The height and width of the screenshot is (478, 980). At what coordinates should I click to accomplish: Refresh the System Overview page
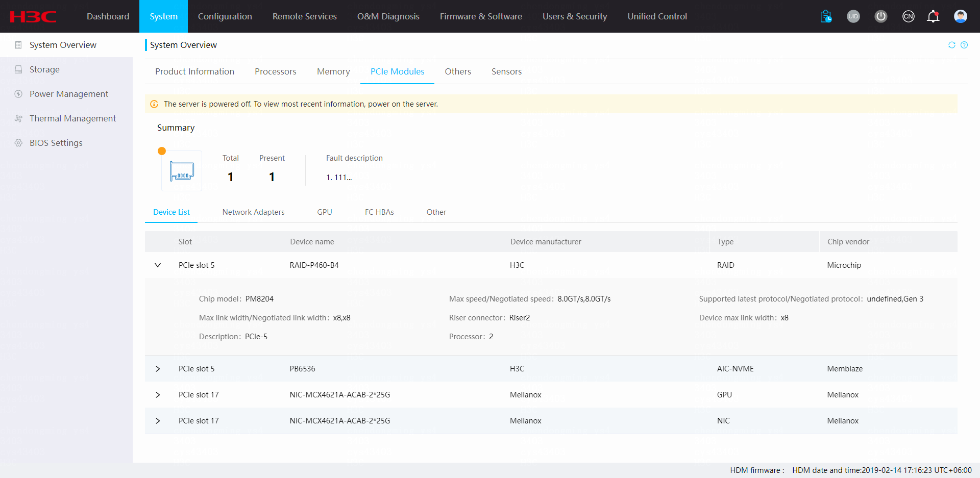tap(952, 45)
